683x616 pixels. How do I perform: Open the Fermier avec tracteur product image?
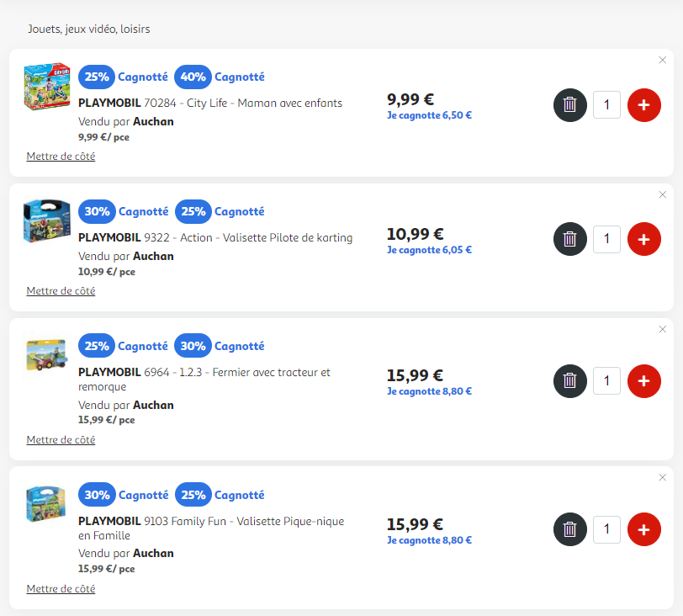click(47, 355)
